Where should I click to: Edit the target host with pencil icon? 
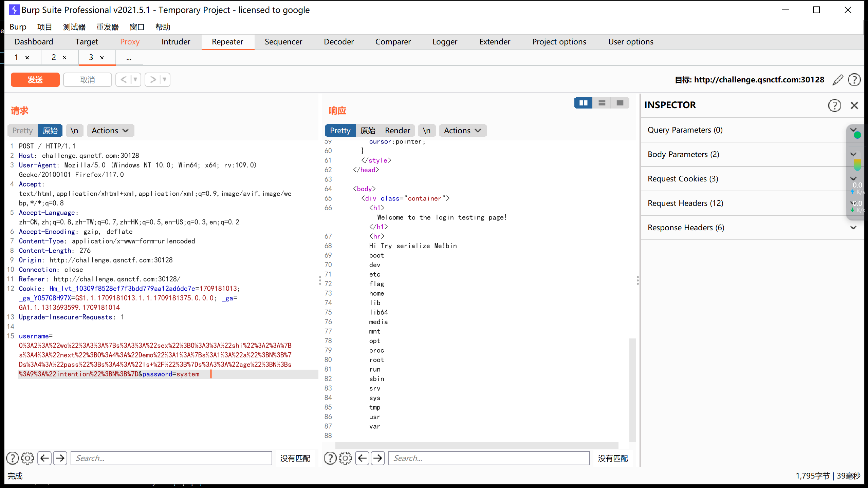pyautogui.click(x=838, y=80)
